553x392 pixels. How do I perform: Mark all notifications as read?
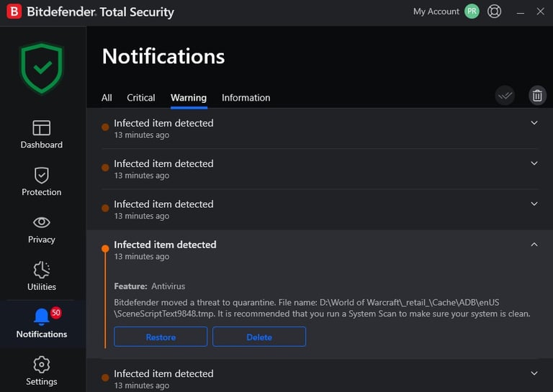click(505, 96)
